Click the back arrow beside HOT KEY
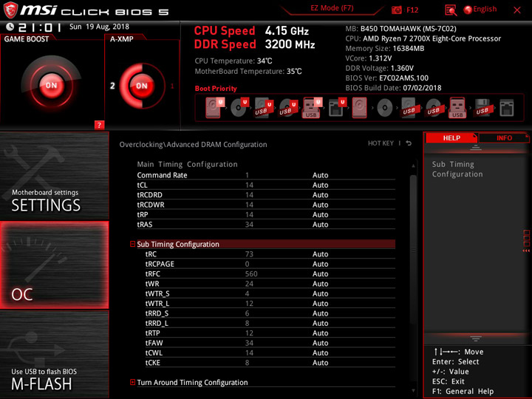The image size is (532, 399). [409, 143]
